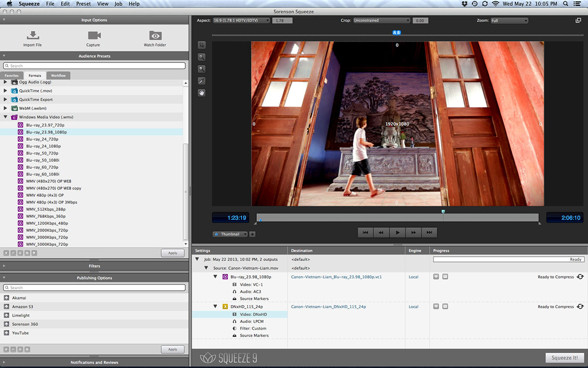Switch to the Workflow tab
This screenshot has height=368, width=588.
pos(58,76)
